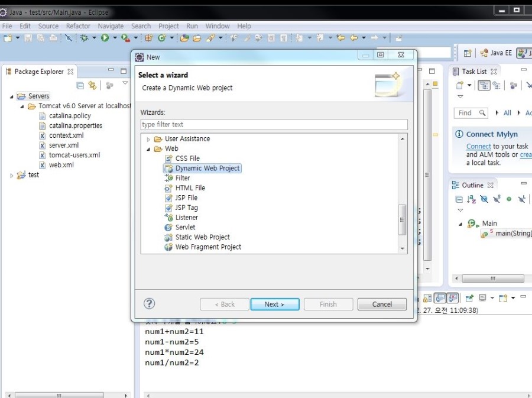Screen dimensions: 532x398
Task: Click the wizard filter text field
Action: 274,125
